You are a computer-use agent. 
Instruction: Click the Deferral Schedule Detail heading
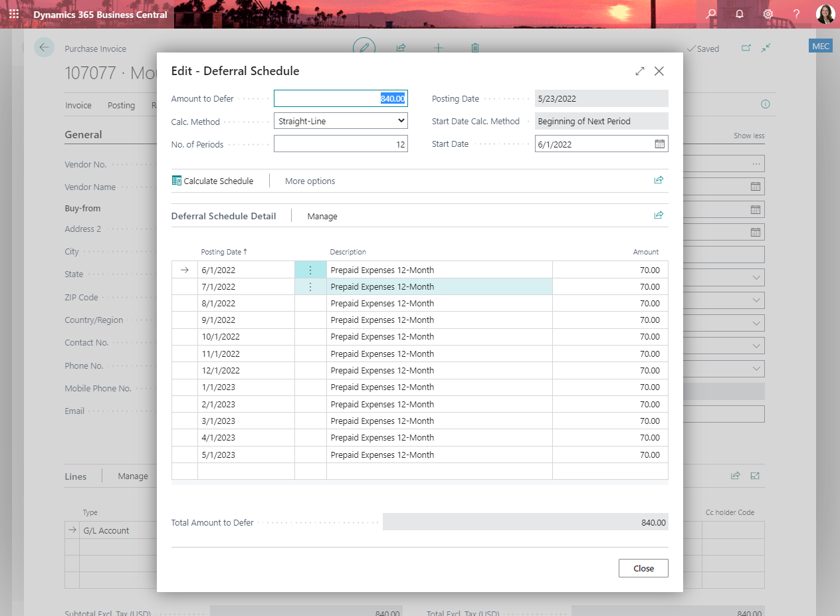coord(223,216)
